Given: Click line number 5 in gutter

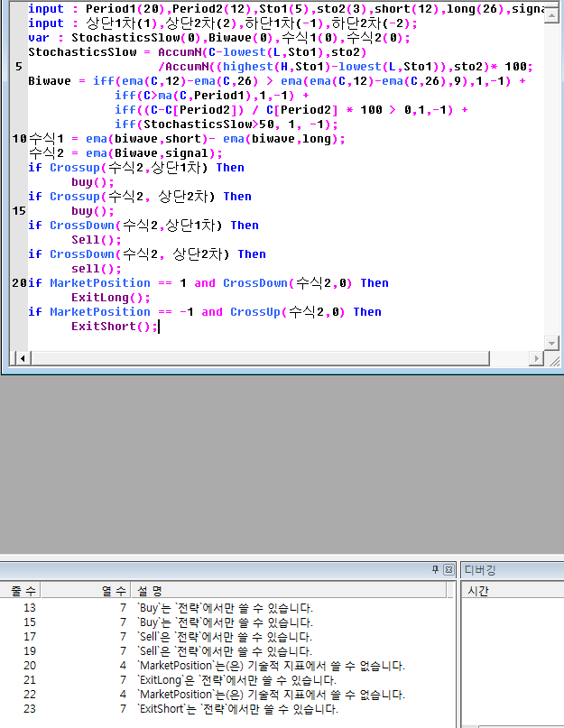Looking at the screenshot, I should tap(19, 67).
